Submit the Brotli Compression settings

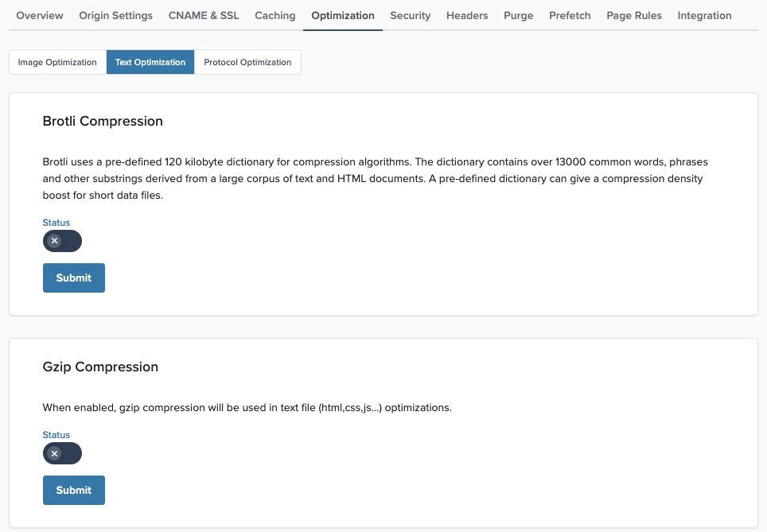click(73, 278)
